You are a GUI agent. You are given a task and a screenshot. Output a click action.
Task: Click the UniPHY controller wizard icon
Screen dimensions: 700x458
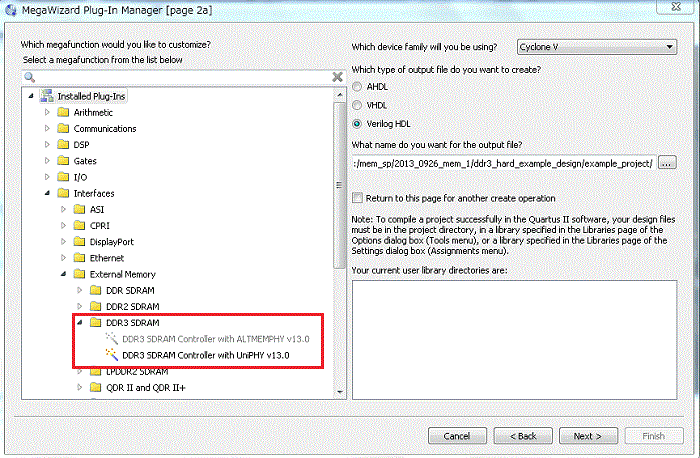pyautogui.click(x=111, y=355)
